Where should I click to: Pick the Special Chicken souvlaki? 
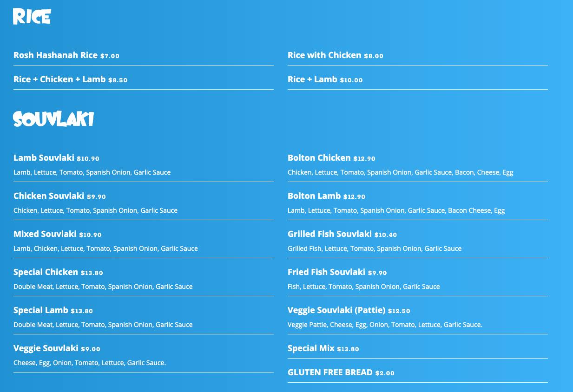pyautogui.click(x=46, y=272)
